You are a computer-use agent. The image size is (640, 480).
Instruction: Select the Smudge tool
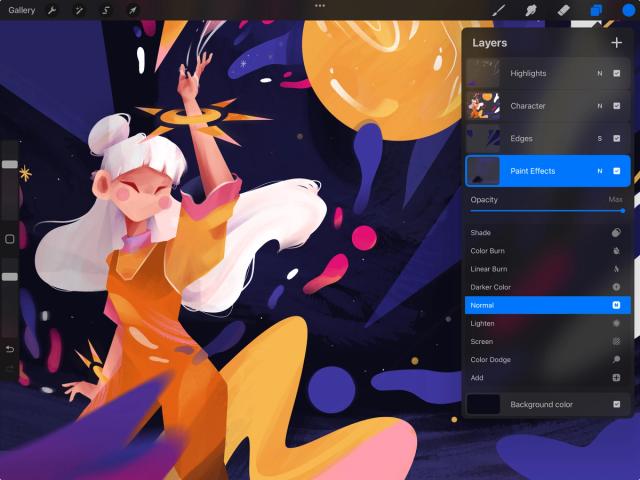click(531, 10)
